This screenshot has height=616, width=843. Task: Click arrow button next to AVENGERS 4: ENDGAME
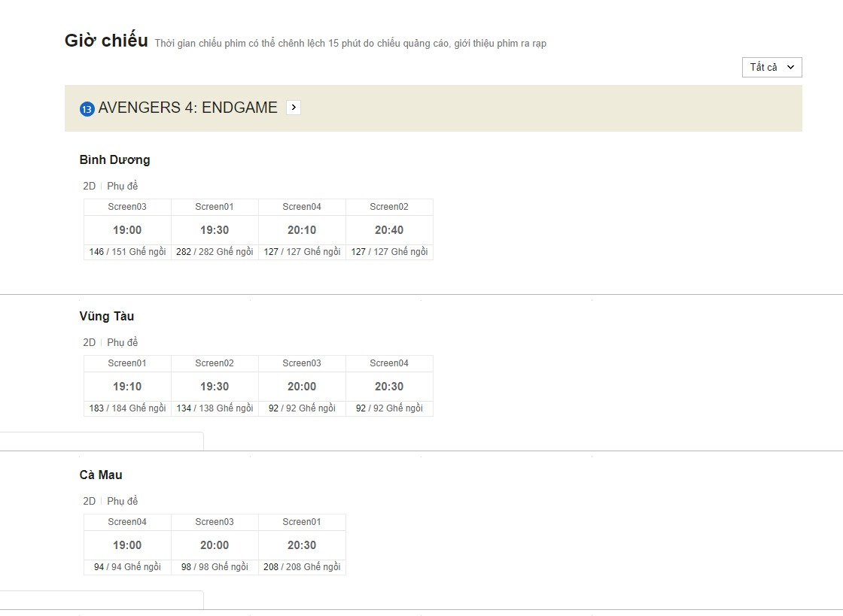click(x=294, y=108)
